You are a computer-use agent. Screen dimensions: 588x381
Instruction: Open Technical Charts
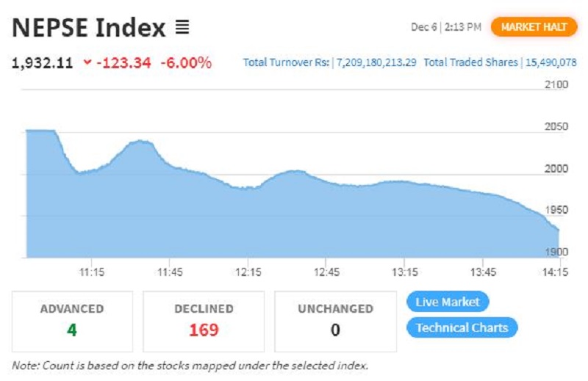pyautogui.click(x=462, y=327)
